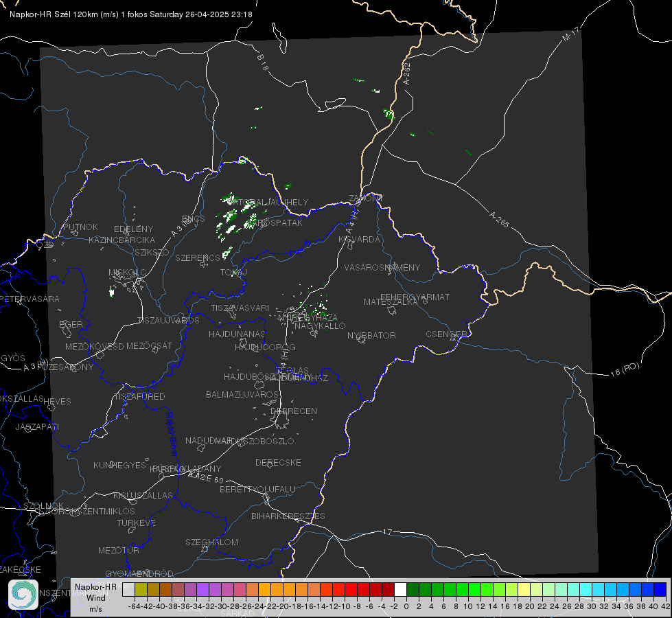Select the KAZINCBARCIKA label
This screenshot has height=618, width=672.
click(121, 240)
